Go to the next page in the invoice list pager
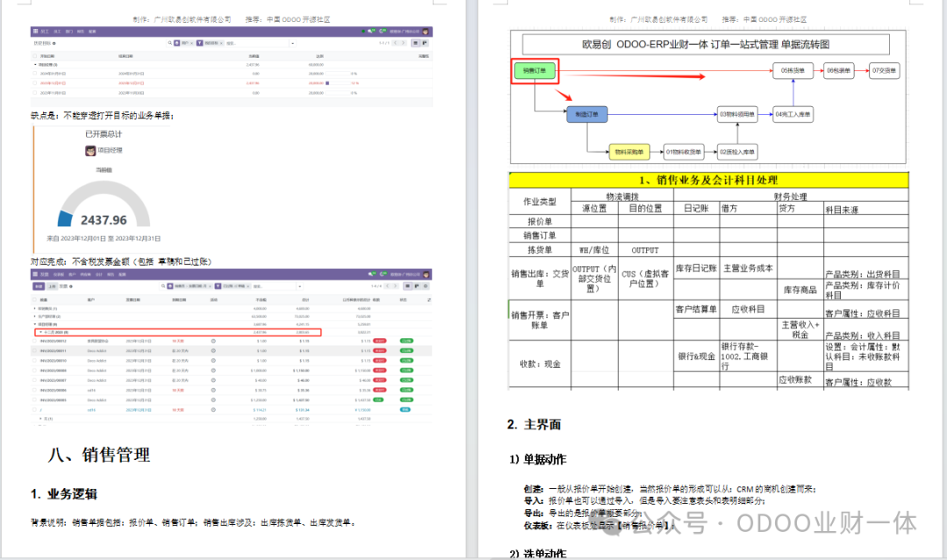 click(395, 286)
